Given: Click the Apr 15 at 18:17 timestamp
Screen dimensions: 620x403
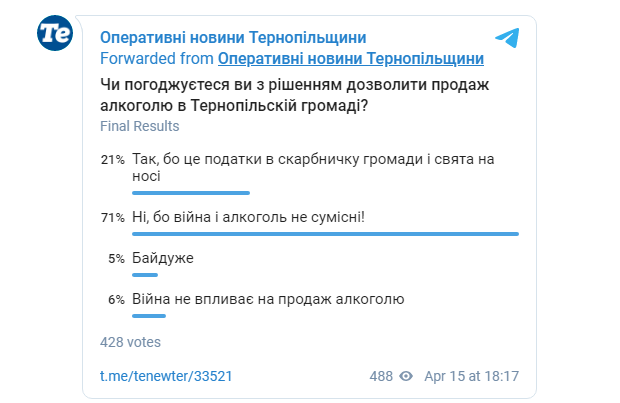Looking at the screenshot, I should coord(471,376).
